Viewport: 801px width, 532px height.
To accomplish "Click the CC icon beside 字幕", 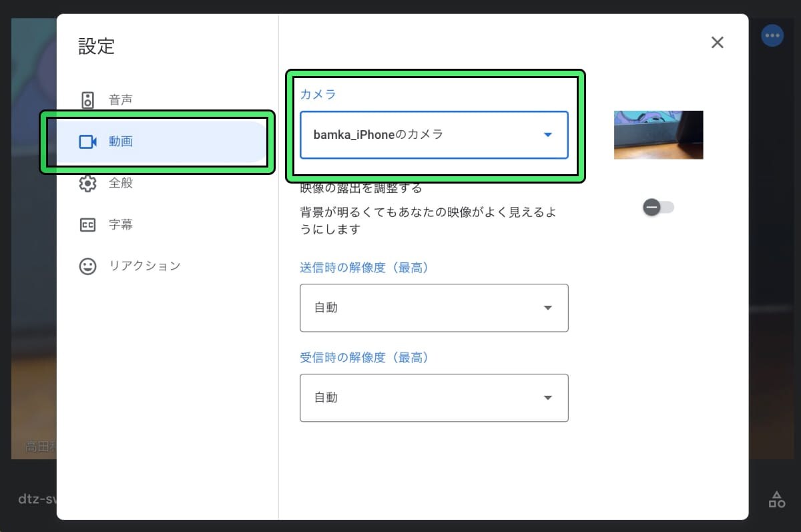I will (x=87, y=225).
